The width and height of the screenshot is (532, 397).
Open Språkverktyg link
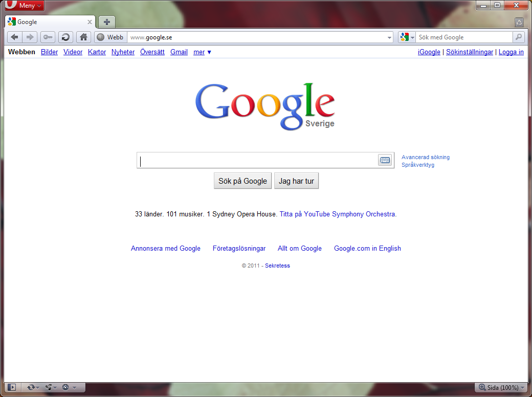(x=418, y=165)
